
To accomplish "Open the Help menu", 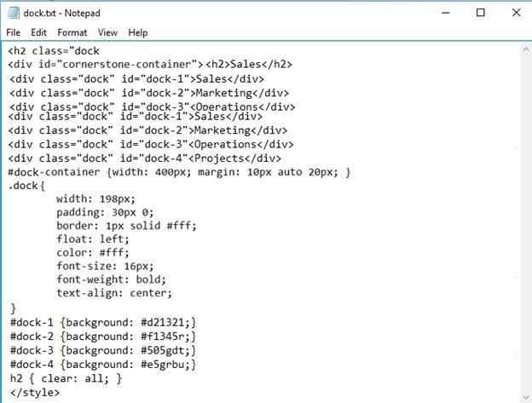I will [138, 32].
